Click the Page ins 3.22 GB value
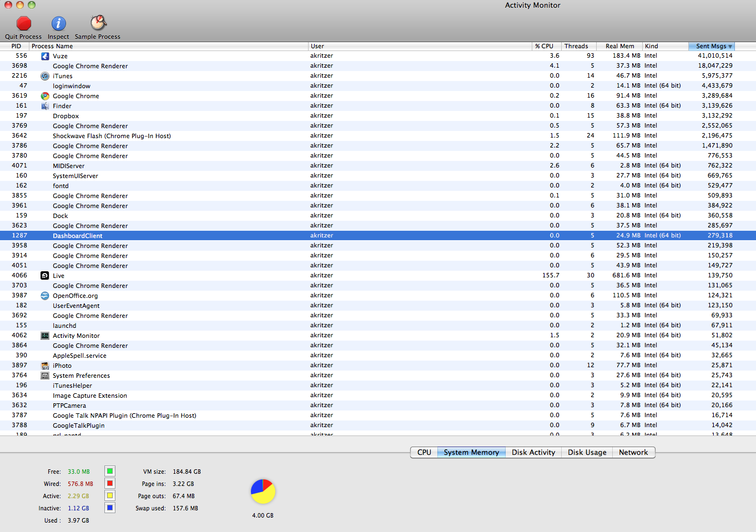The width and height of the screenshot is (756, 532). [x=183, y=484]
